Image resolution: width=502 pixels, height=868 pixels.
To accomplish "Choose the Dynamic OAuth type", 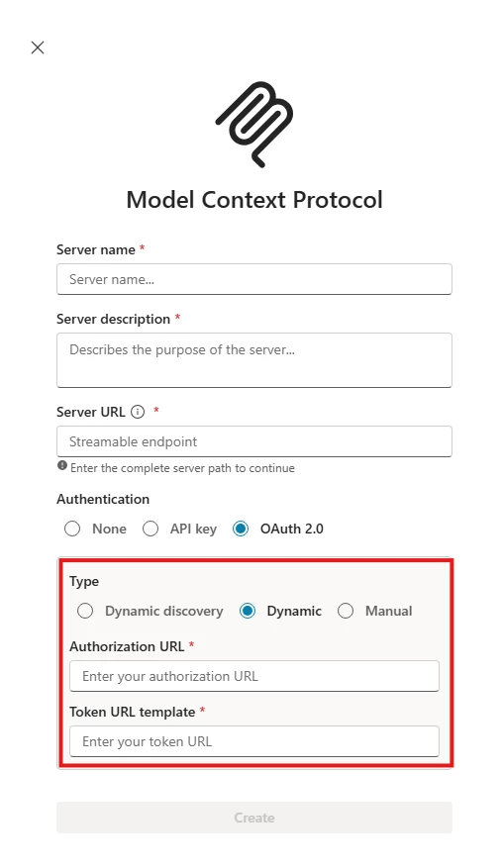I will (x=248, y=611).
